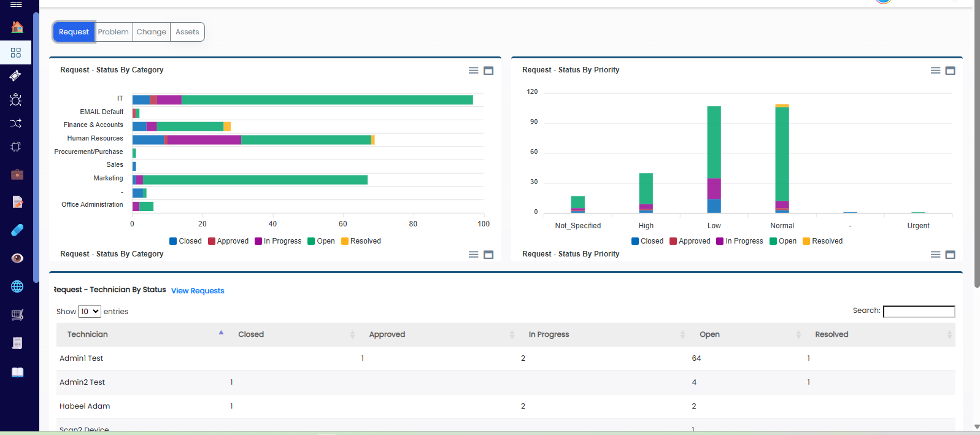Open the globe icon in the sidebar
The image size is (980, 435).
point(17,287)
